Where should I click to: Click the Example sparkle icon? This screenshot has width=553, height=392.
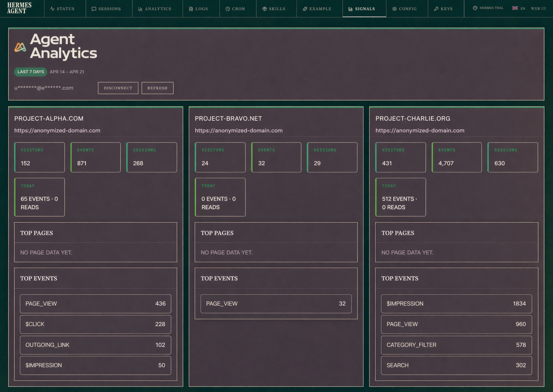point(305,9)
